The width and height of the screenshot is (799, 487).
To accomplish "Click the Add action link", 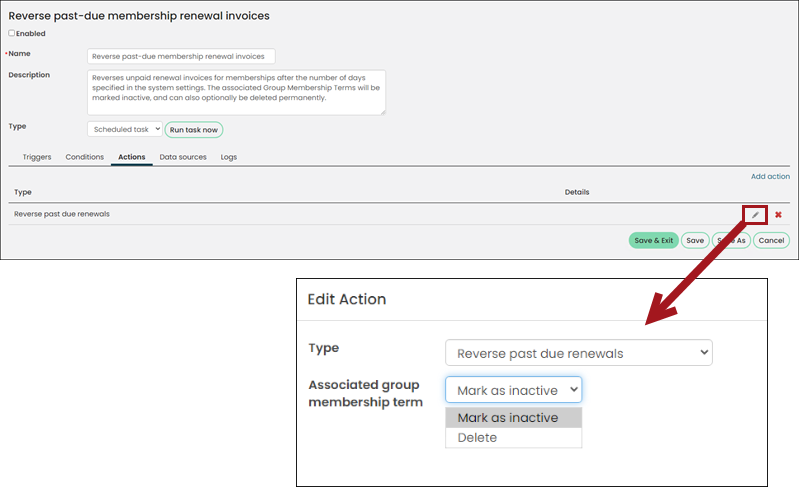I will [770, 176].
